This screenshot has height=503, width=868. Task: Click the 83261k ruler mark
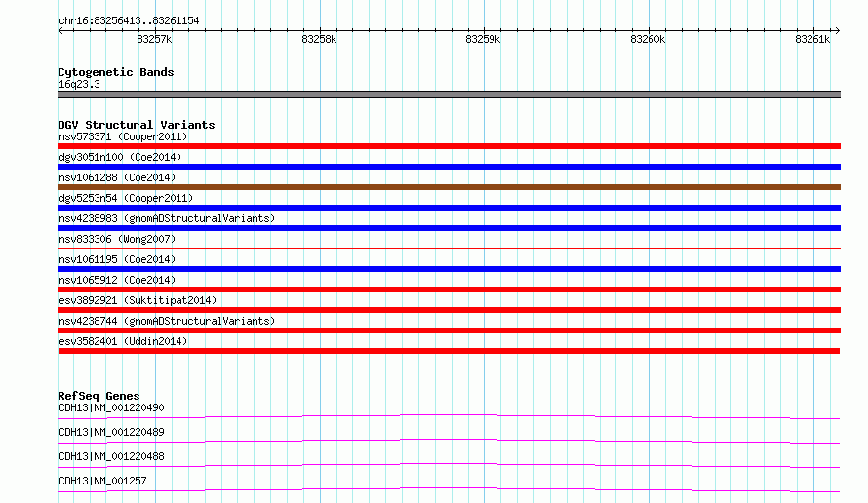click(x=812, y=39)
